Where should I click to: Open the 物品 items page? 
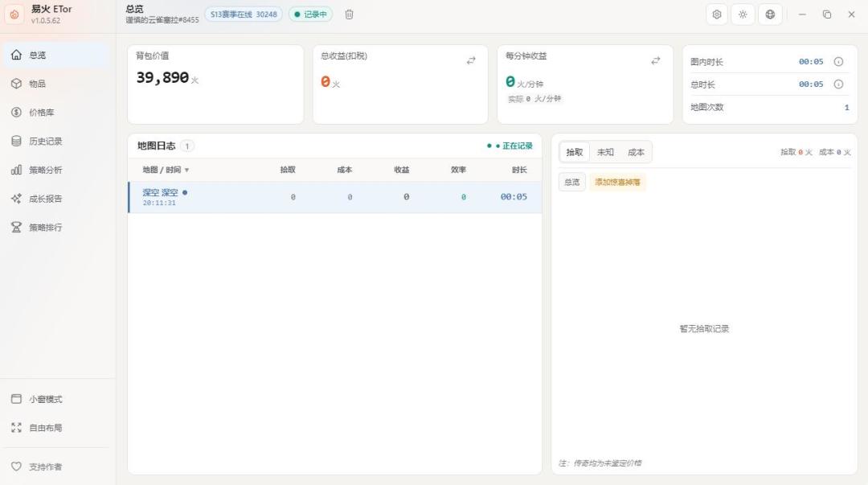coord(55,84)
